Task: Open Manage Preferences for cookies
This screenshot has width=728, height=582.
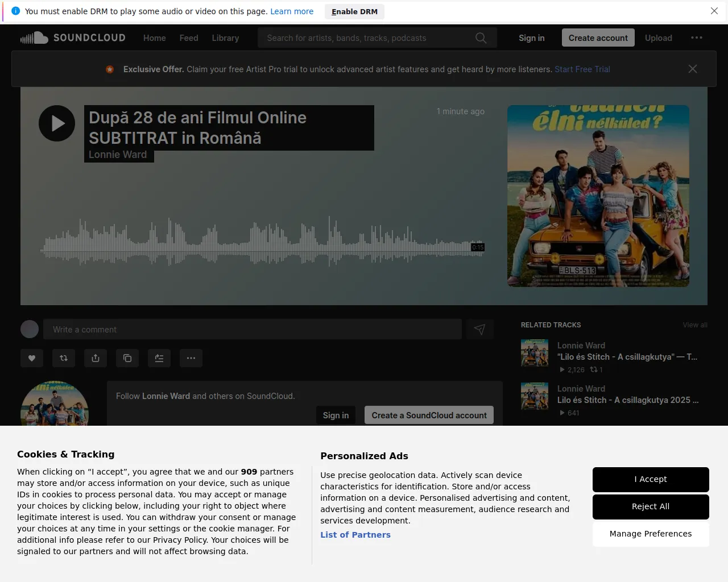Action: [651, 534]
